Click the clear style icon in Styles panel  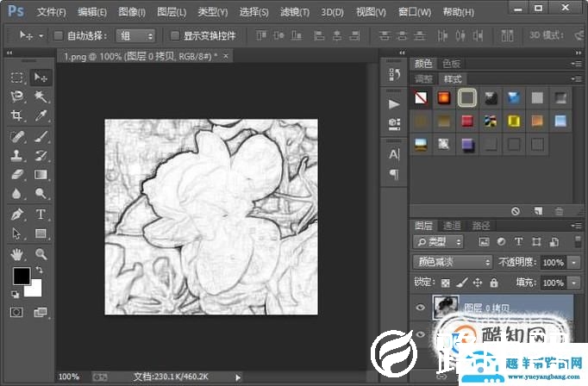(x=516, y=211)
